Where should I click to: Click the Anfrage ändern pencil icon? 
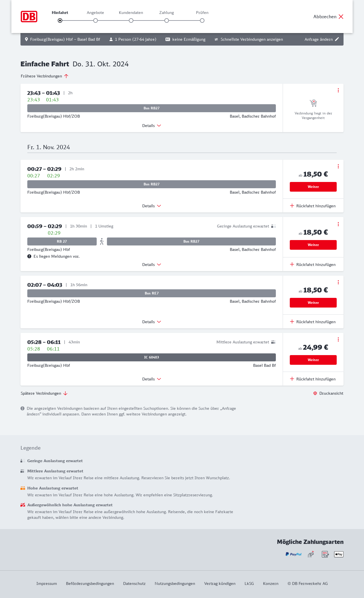(337, 39)
